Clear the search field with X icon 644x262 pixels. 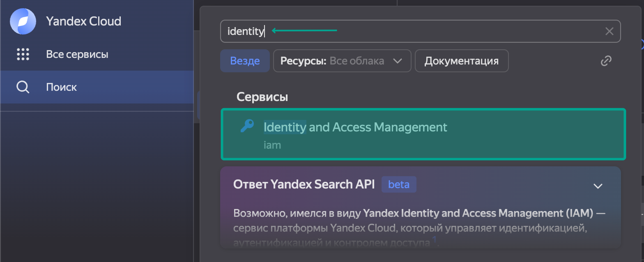(609, 31)
